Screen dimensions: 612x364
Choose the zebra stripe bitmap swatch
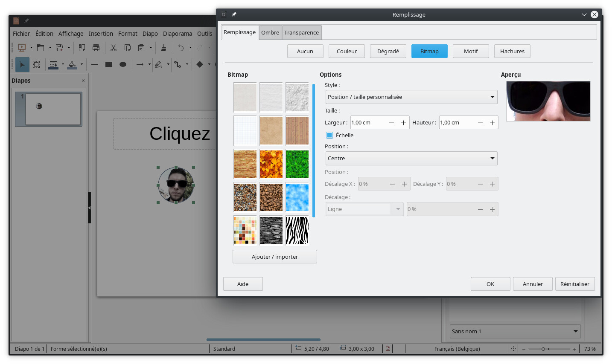(x=297, y=231)
